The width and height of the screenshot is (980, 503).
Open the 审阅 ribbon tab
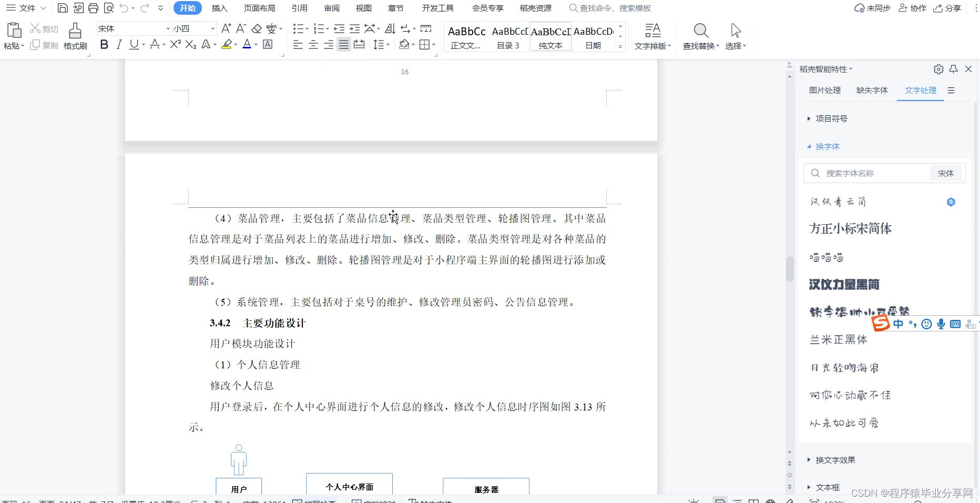[x=332, y=8]
